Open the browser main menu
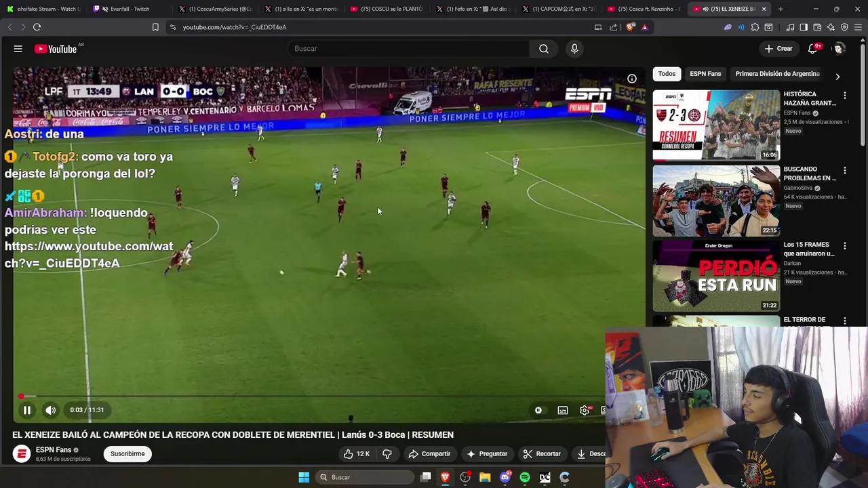Viewport: 868px width, 488px height. coord(858,27)
